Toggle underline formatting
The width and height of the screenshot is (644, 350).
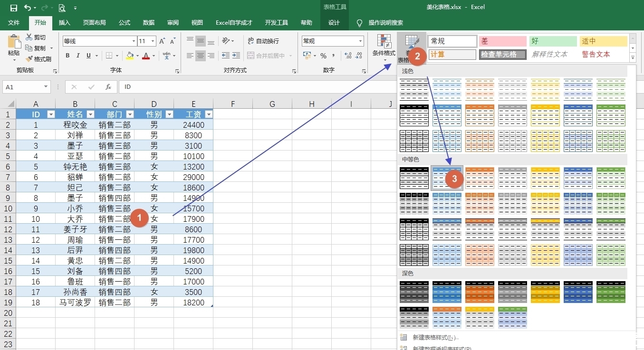[88, 56]
